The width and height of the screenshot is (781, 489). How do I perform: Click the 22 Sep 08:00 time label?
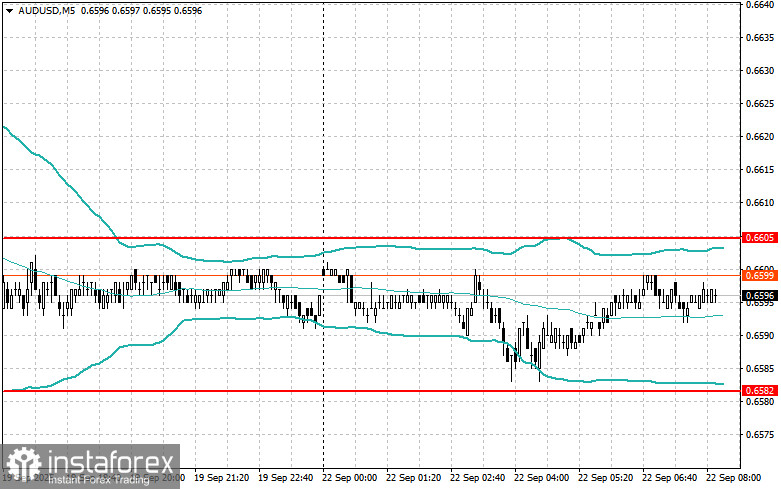[x=733, y=478]
